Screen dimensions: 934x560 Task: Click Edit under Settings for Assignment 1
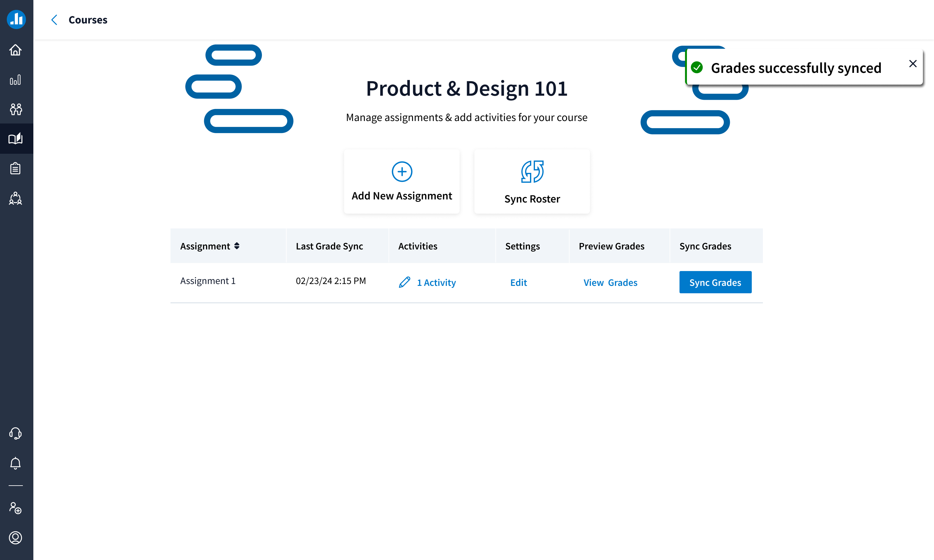point(518,282)
